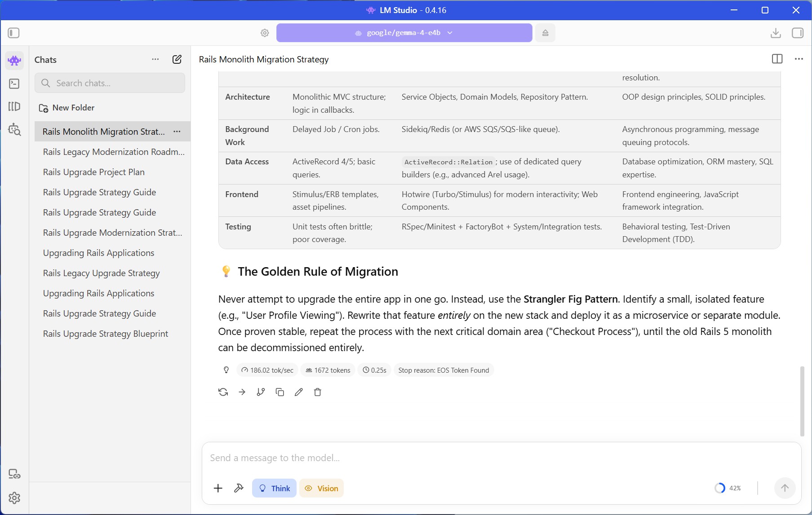
Task: Click the ActiveRecord::Relation code snippet
Action: (448, 162)
